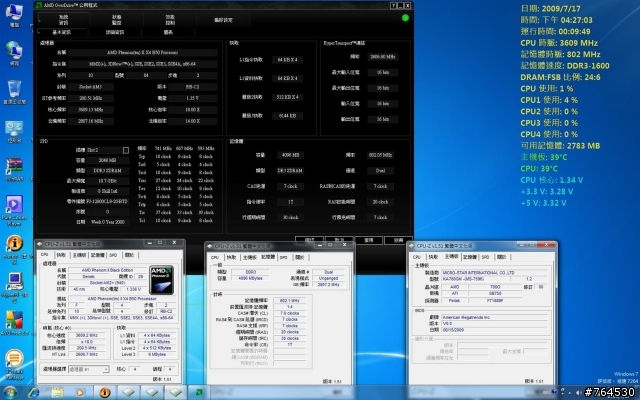Click the 1.35 V voltage field in OverDrive
This screenshot has width=640, height=400.
click(192, 98)
